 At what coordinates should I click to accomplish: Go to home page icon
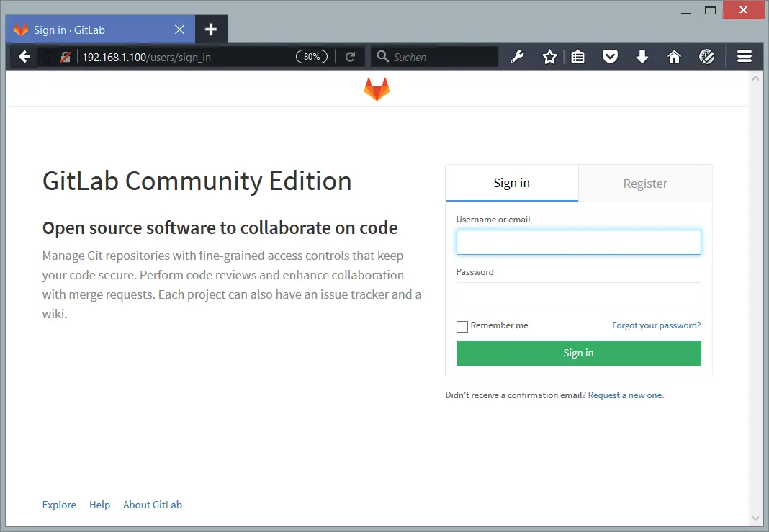675,57
